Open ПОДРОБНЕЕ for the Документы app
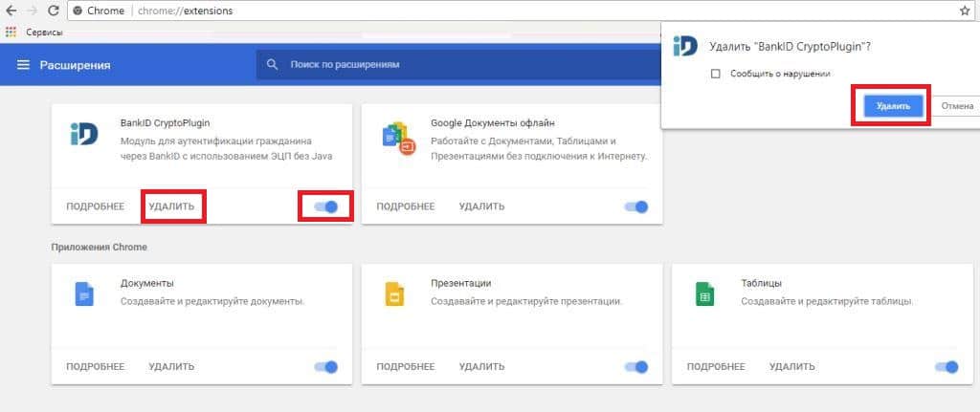 tap(95, 367)
